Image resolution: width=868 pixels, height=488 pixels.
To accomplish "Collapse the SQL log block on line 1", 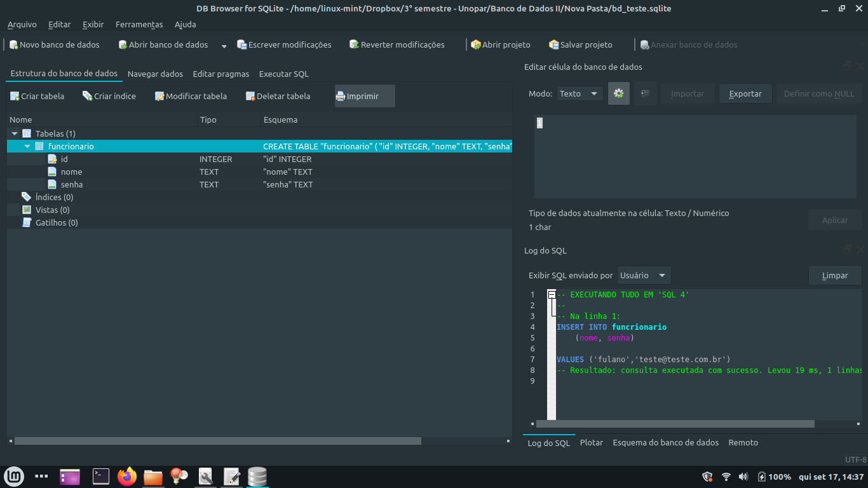I will click(551, 294).
